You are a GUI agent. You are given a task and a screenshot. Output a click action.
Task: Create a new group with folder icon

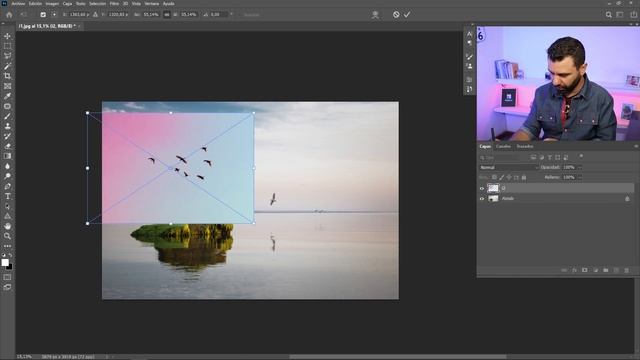coord(606,270)
